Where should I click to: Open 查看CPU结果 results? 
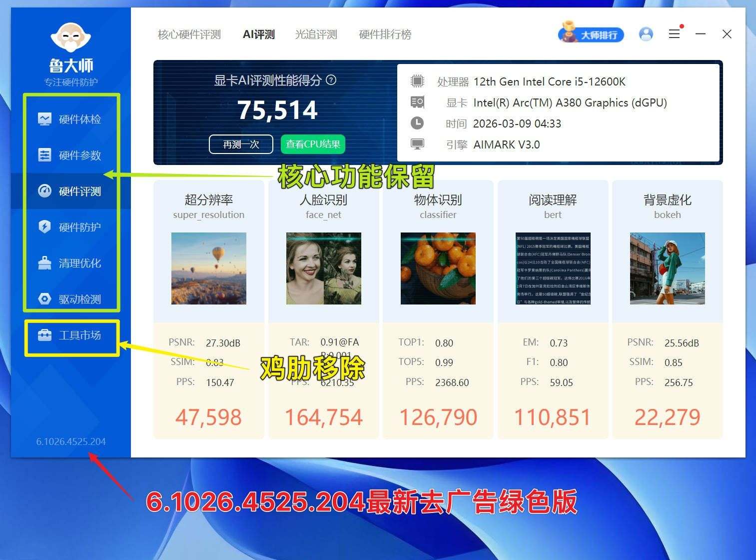[313, 144]
